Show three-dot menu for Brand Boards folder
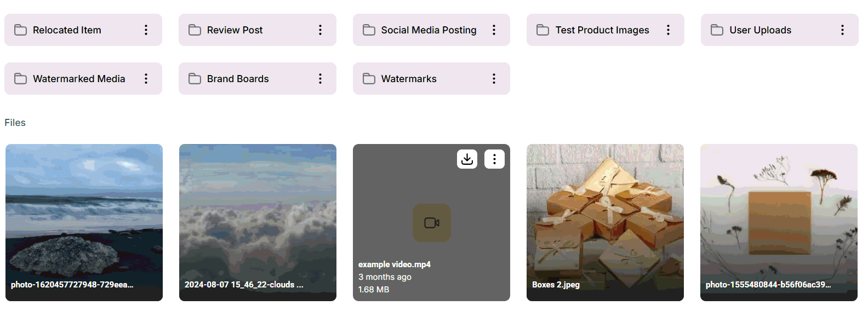Image resolution: width=868 pixels, height=311 pixels. pyautogui.click(x=320, y=79)
